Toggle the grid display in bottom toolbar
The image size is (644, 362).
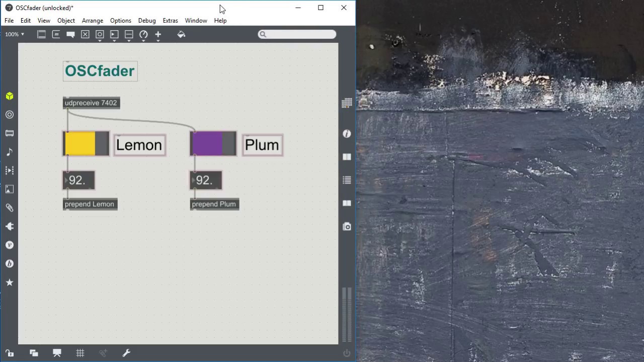pyautogui.click(x=80, y=353)
